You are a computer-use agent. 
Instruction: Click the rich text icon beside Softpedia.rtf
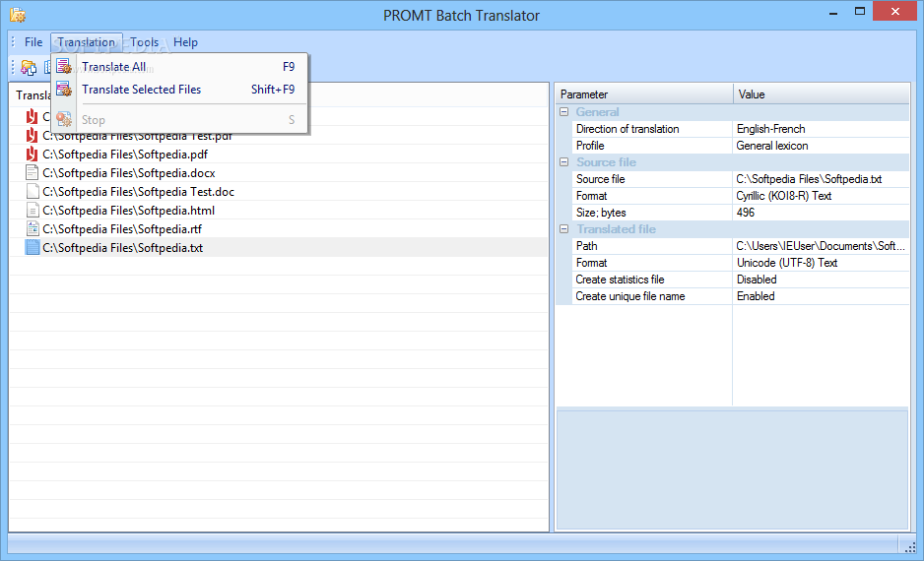pos(33,229)
